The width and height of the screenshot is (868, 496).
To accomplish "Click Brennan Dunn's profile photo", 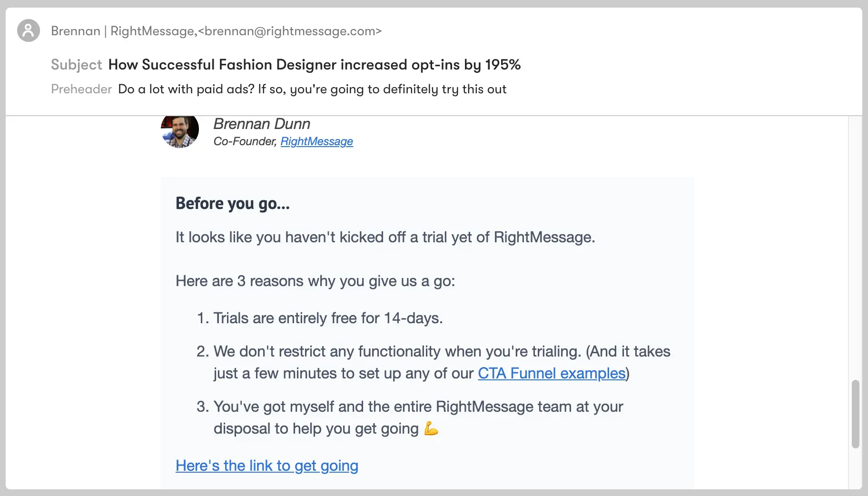I will pos(180,130).
